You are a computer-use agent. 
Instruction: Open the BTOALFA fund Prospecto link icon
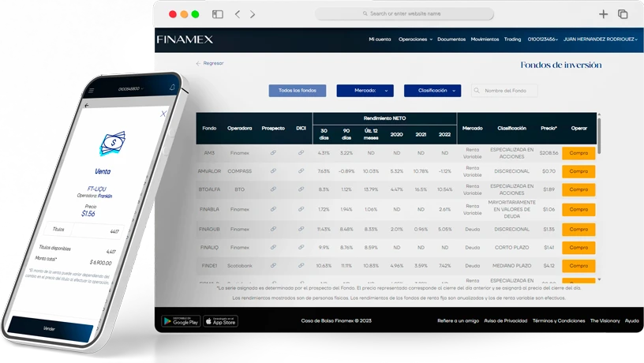click(273, 189)
